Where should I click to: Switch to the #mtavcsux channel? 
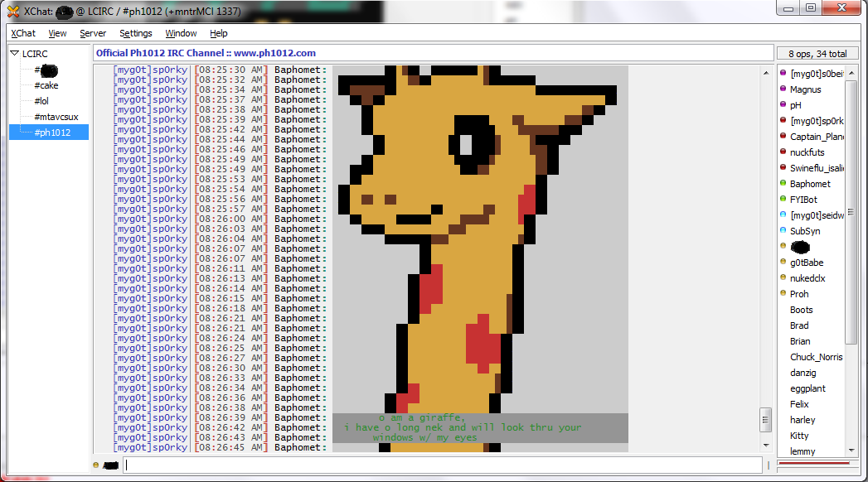tap(56, 117)
